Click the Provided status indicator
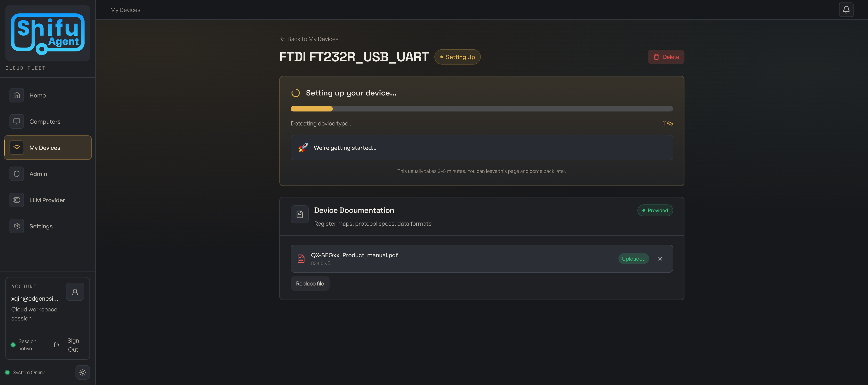The height and width of the screenshot is (385, 868). pos(655,210)
